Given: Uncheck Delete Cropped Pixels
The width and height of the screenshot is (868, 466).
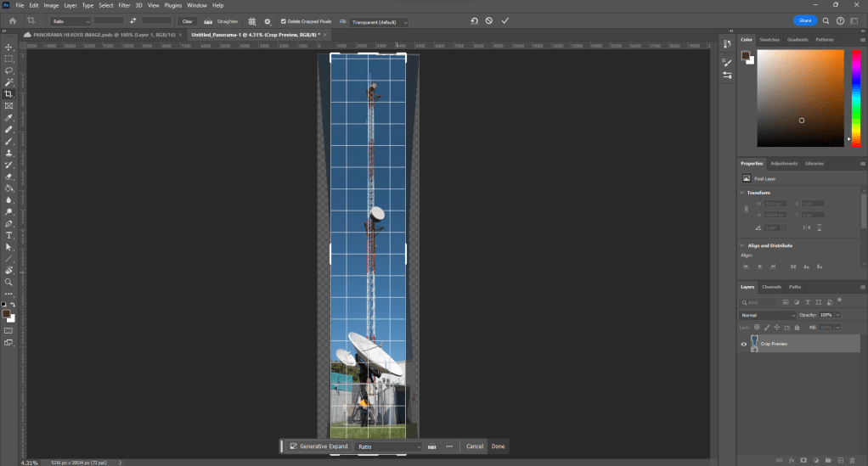Looking at the screenshot, I should [x=285, y=21].
